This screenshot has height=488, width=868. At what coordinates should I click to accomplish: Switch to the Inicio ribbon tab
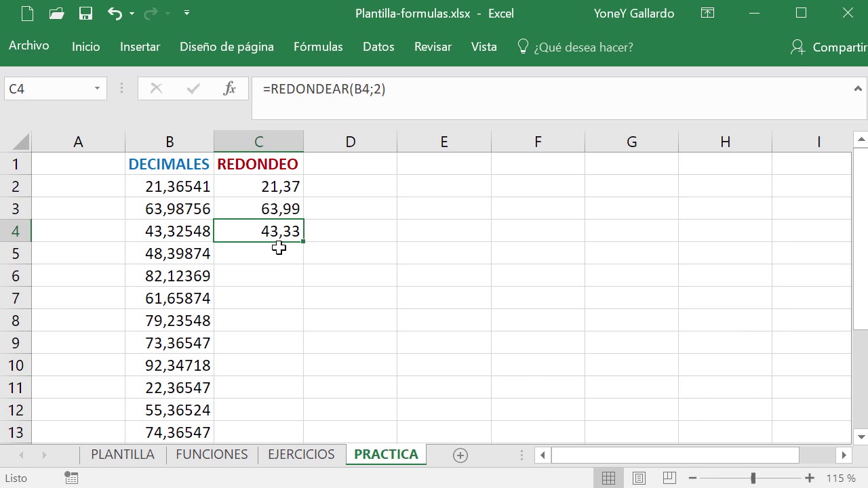86,47
